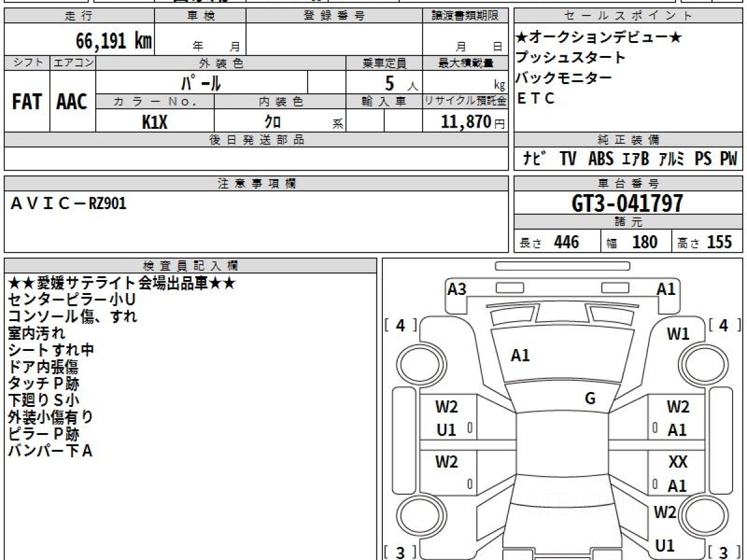The width and height of the screenshot is (747, 560).
Task: Select the エアコン header label
Action: [x=73, y=63]
